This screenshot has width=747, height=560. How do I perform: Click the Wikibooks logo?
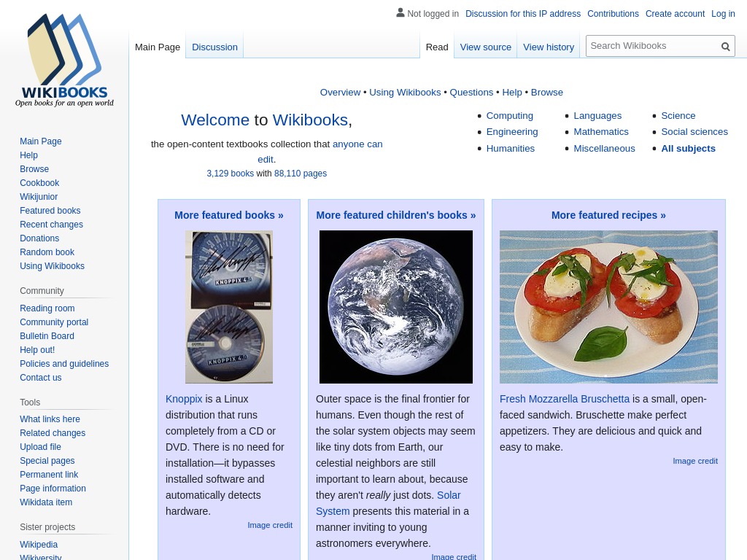click(64, 60)
